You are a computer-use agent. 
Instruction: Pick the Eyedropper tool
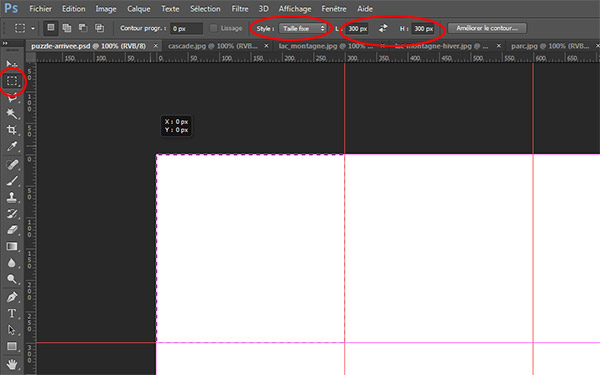[12, 147]
